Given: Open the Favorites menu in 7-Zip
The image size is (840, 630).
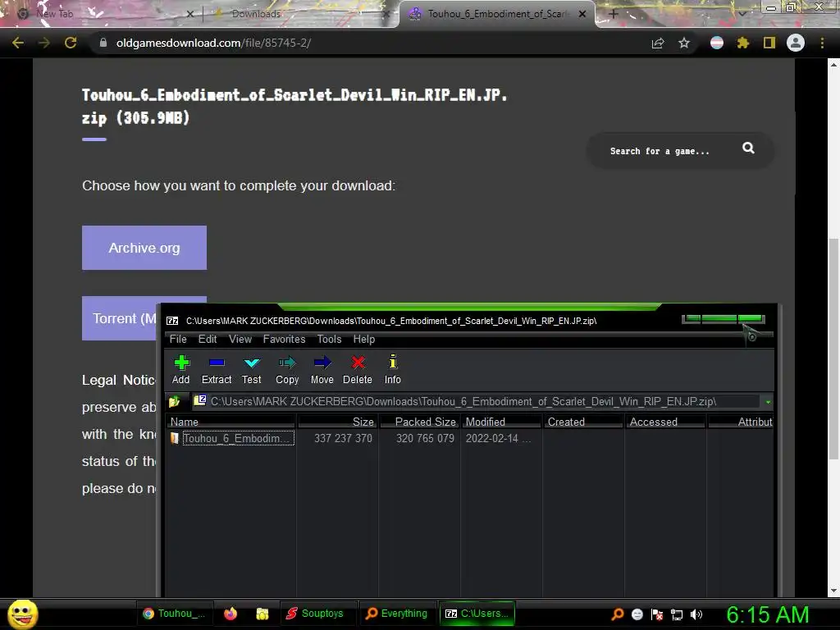Looking at the screenshot, I should click(x=284, y=339).
